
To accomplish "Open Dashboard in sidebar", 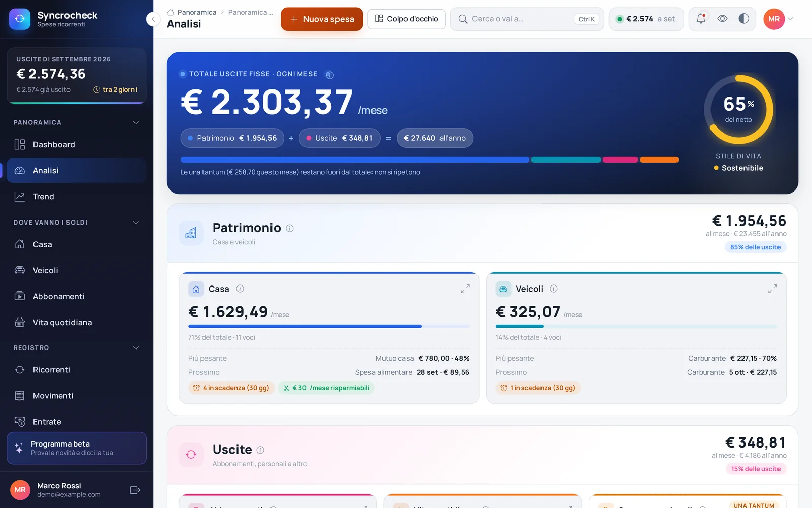I will click(77, 145).
